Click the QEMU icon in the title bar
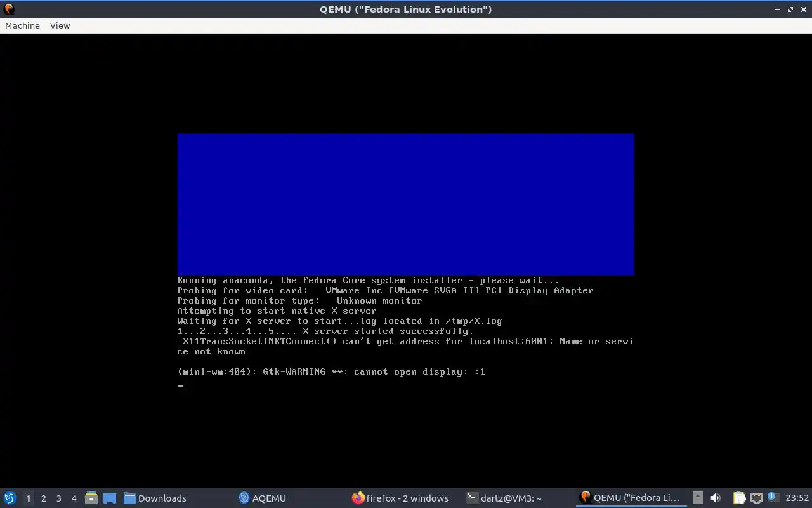812x508 pixels. pos(9,9)
